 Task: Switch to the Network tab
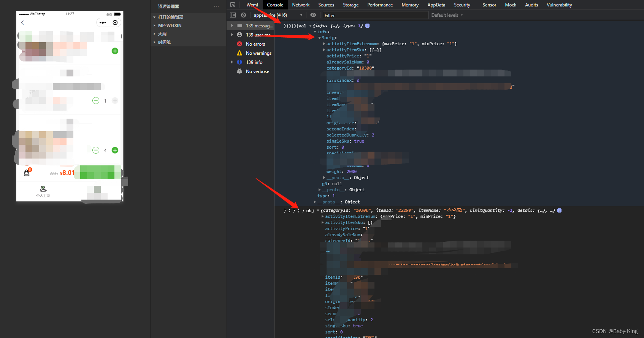click(x=301, y=5)
